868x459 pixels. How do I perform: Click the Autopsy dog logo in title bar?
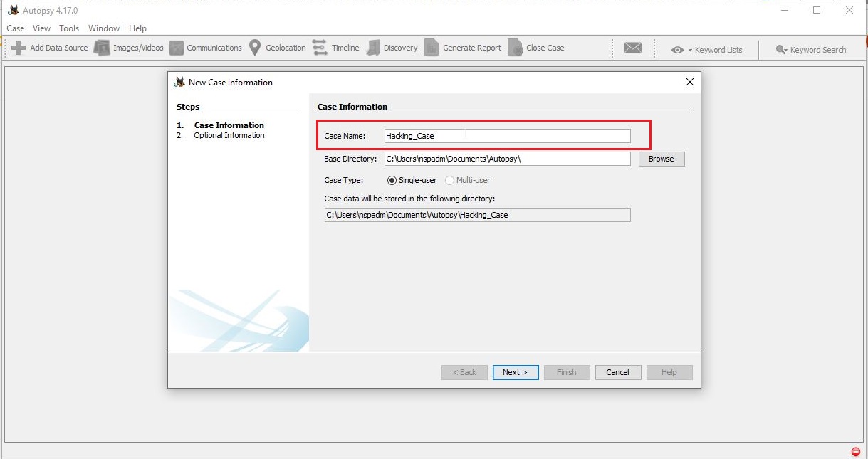pyautogui.click(x=13, y=10)
